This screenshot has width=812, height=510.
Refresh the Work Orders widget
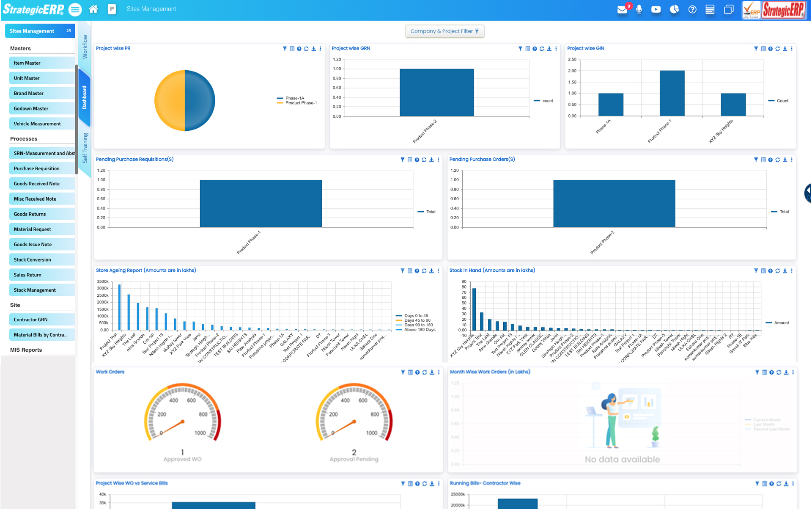point(425,372)
